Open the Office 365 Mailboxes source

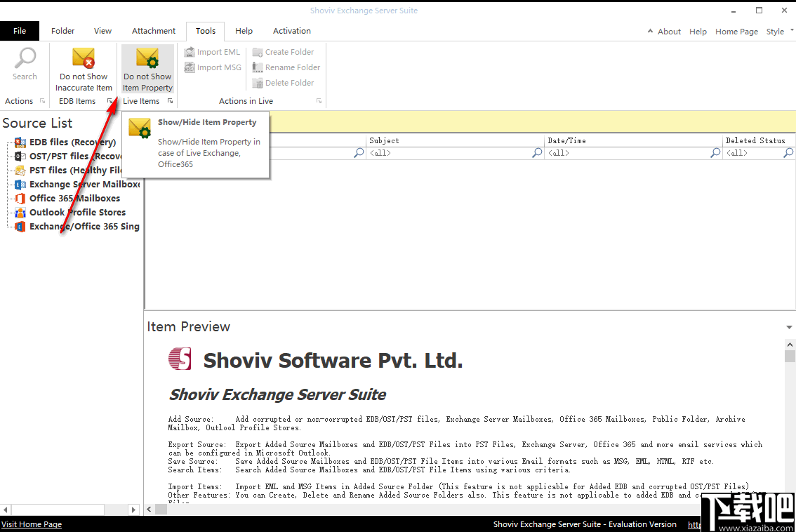[x=20, y=198]
